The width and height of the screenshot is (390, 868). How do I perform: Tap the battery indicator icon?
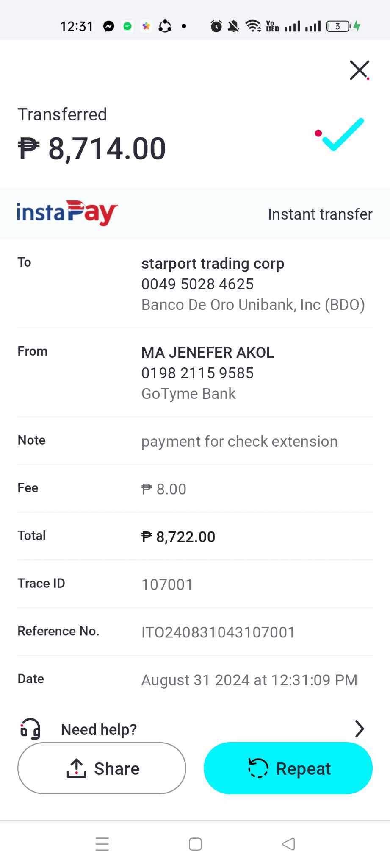(338, 26)
